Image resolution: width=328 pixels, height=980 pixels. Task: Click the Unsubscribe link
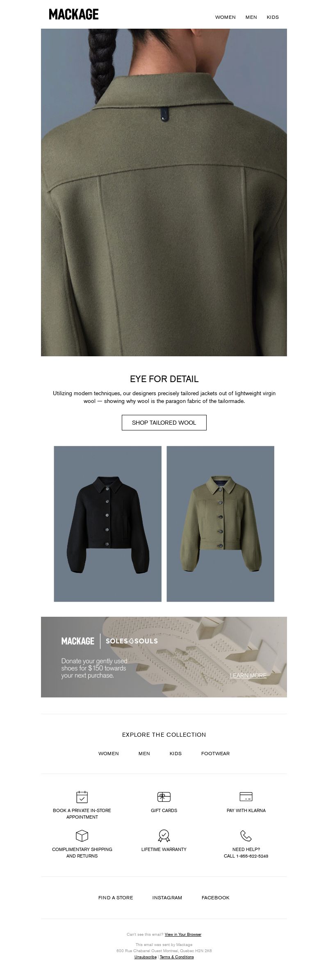pyautogui.click(x=146, y=957)
